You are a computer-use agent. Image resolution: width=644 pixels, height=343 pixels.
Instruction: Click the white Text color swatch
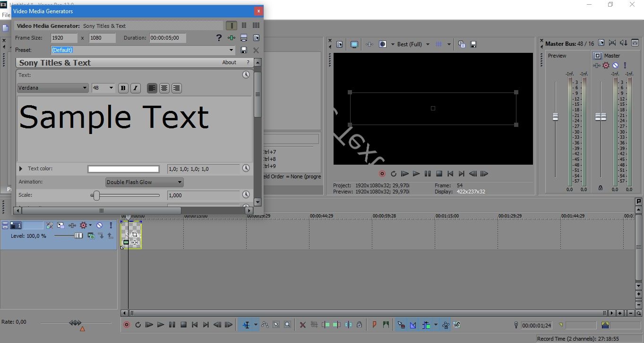tap(123, 169)
